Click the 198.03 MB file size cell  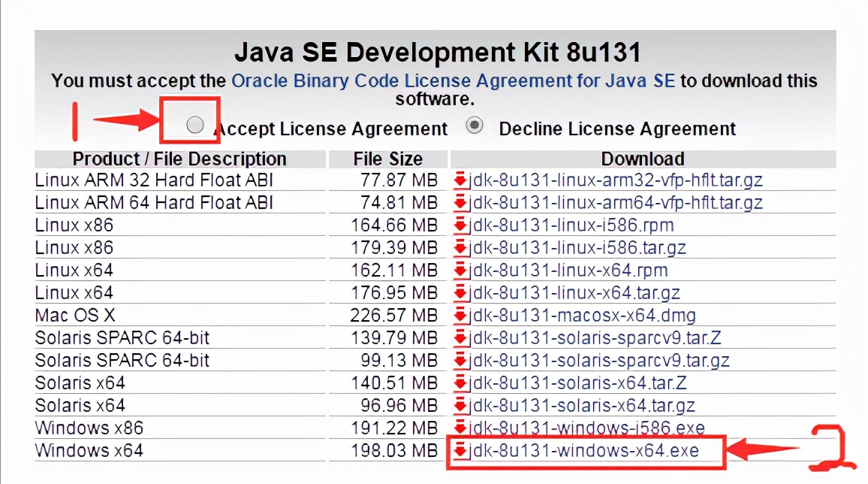(394, 451)
